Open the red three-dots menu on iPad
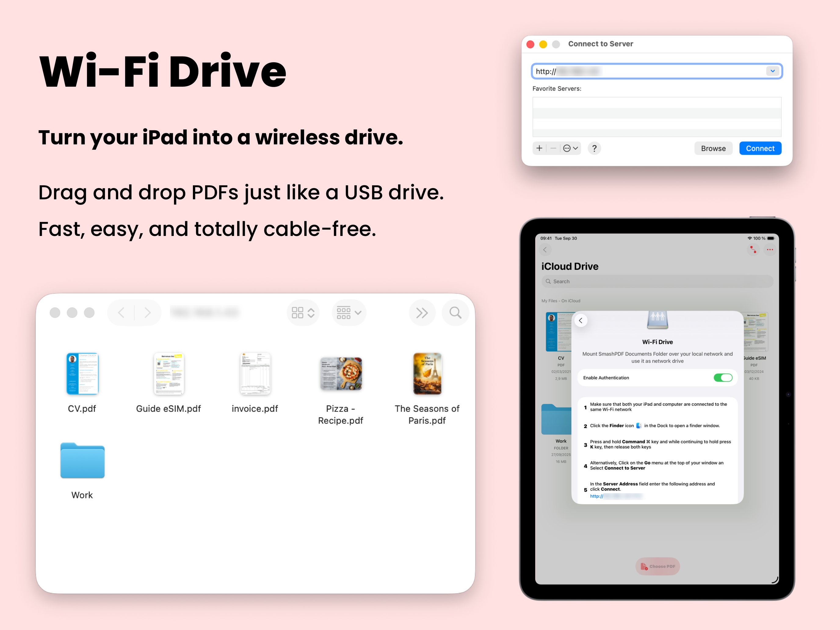 (770, 249)
